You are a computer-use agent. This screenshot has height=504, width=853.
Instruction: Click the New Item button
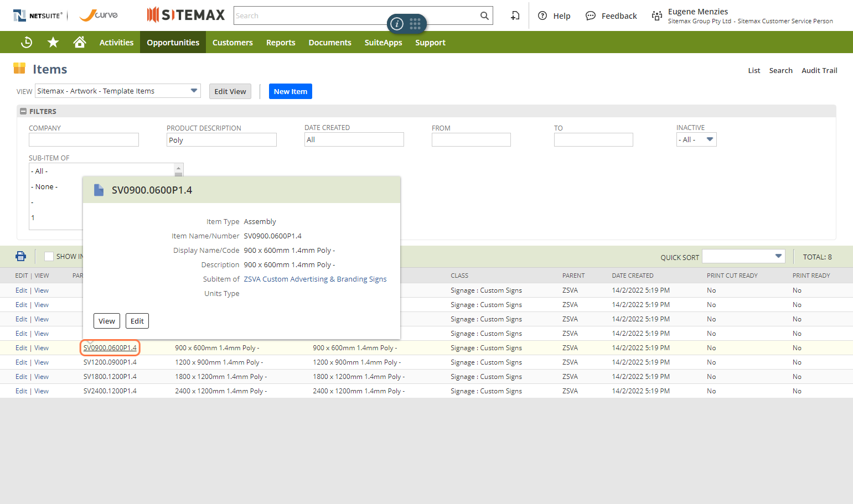pyautogui.click(x=291, y=91)
